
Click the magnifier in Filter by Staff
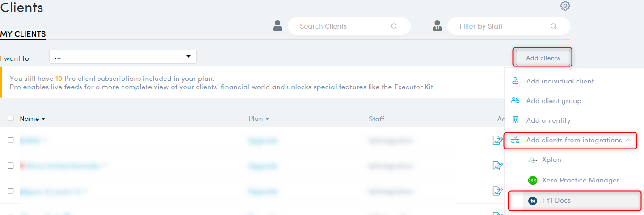pos(554,26)
